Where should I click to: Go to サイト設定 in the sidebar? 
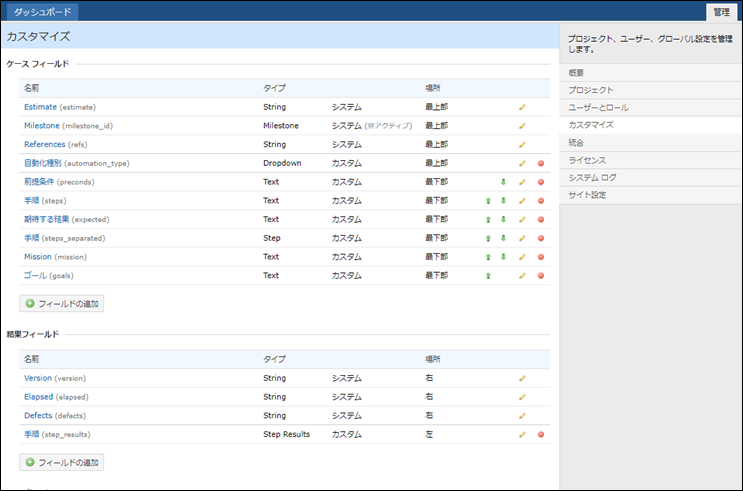[587, 195]
